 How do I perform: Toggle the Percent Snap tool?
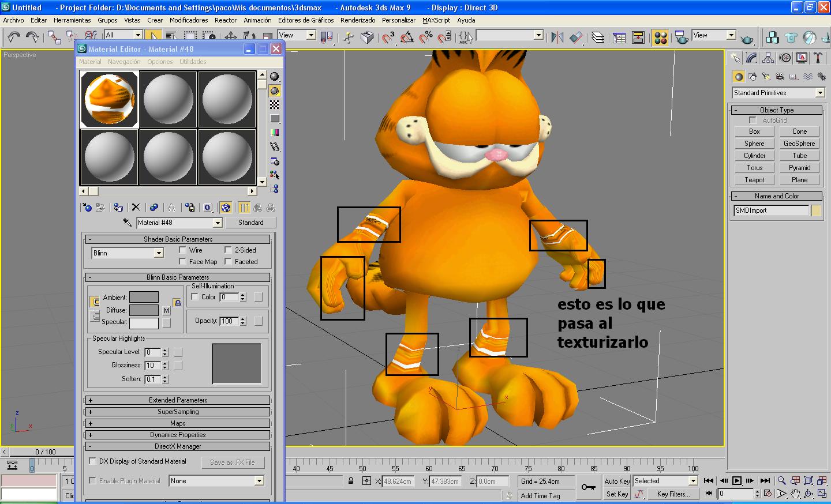pyautogui.click(x=426, y=37)
